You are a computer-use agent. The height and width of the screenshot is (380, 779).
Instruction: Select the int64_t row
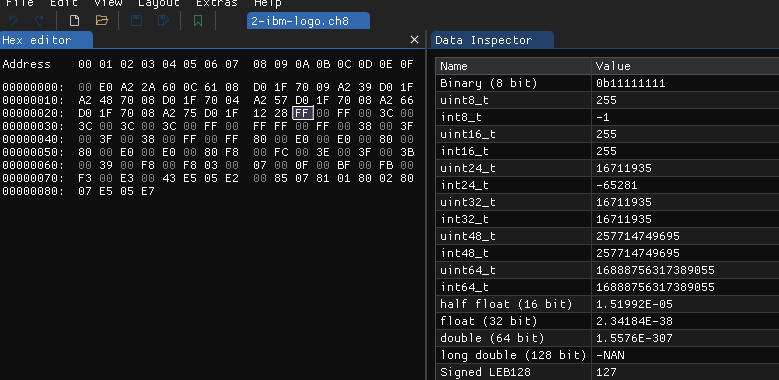tap(608, 287)
